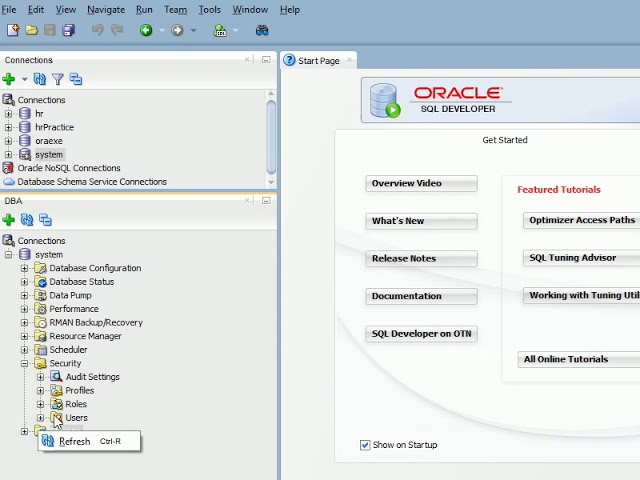The height and width of the screenshot is (480, 640).
Task: Expand the oraexe connection node
Action: [x=8, y=141]
